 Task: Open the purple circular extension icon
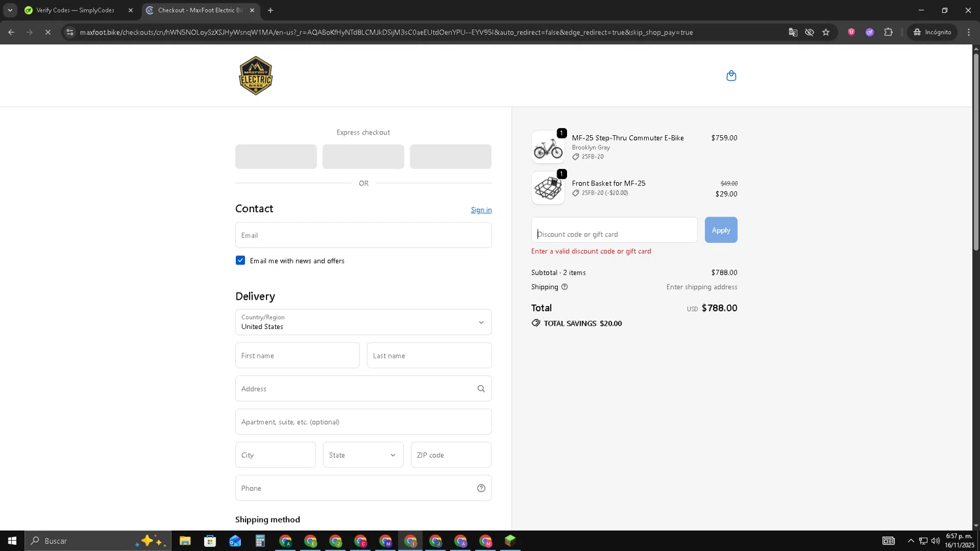click(x=870, y=32)
